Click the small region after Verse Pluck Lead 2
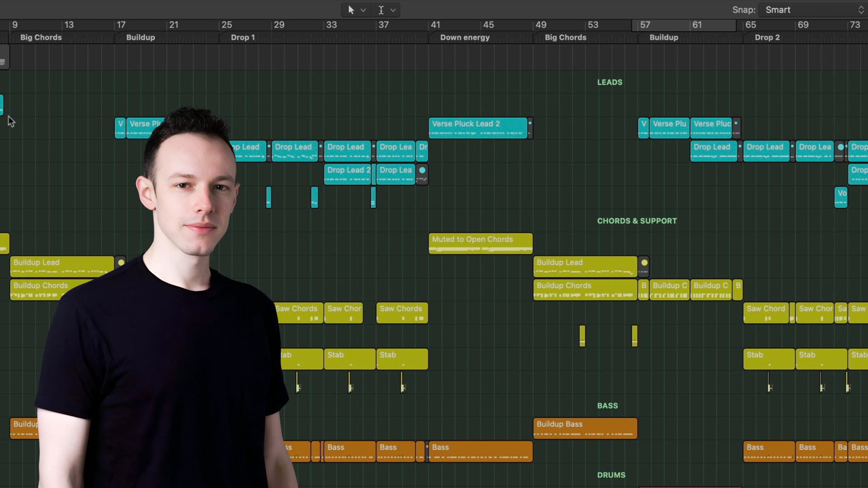Screen dimensions: 868x488 pos(530,128)
